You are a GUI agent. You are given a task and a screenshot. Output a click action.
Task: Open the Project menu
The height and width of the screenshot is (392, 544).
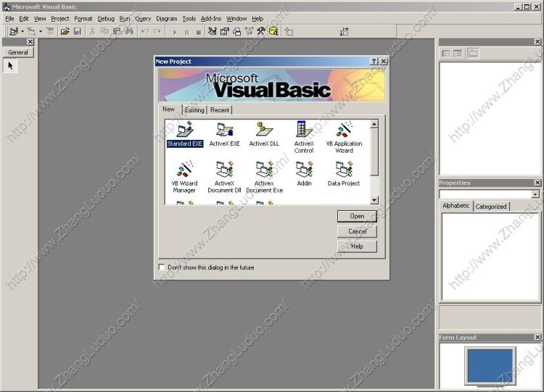(59, 19)
